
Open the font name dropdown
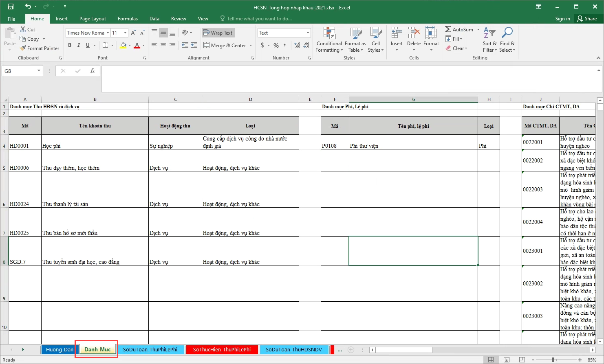108,33
